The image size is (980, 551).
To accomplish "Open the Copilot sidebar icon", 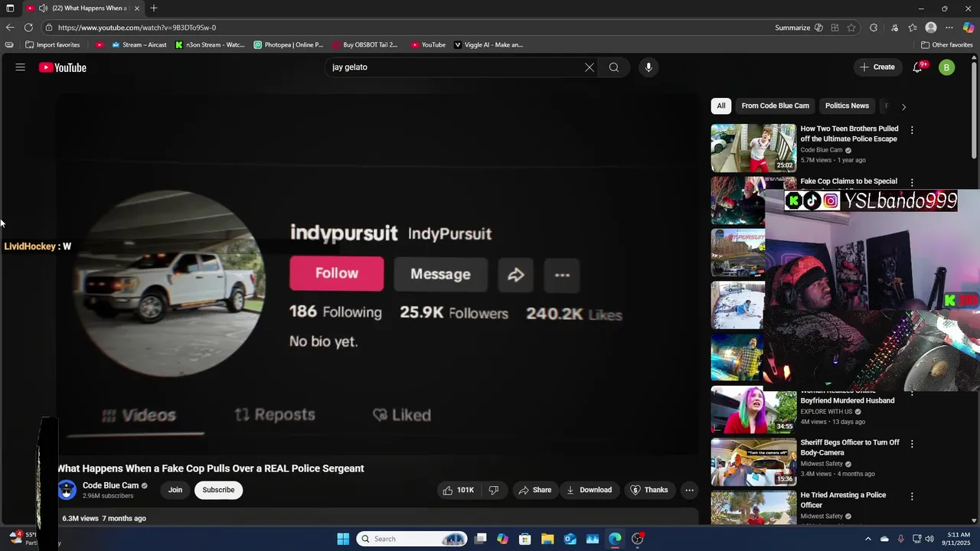I will [x=969, y=28].
